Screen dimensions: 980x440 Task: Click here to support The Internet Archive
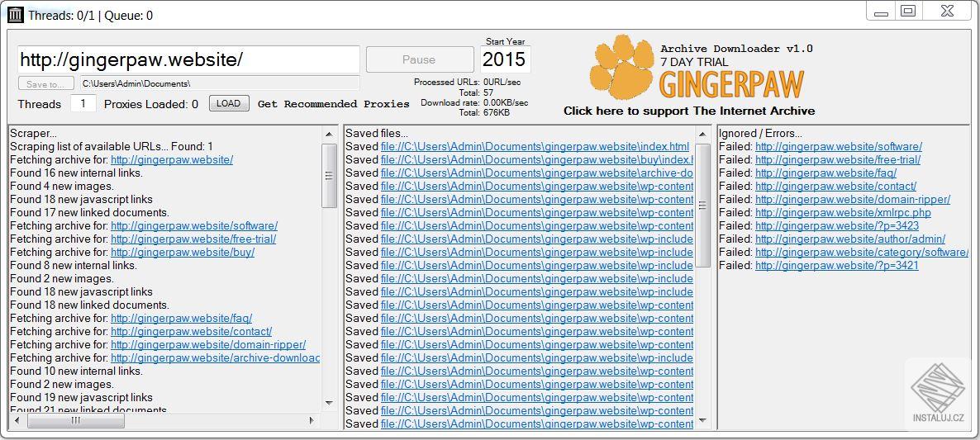(x=689, y=111)
